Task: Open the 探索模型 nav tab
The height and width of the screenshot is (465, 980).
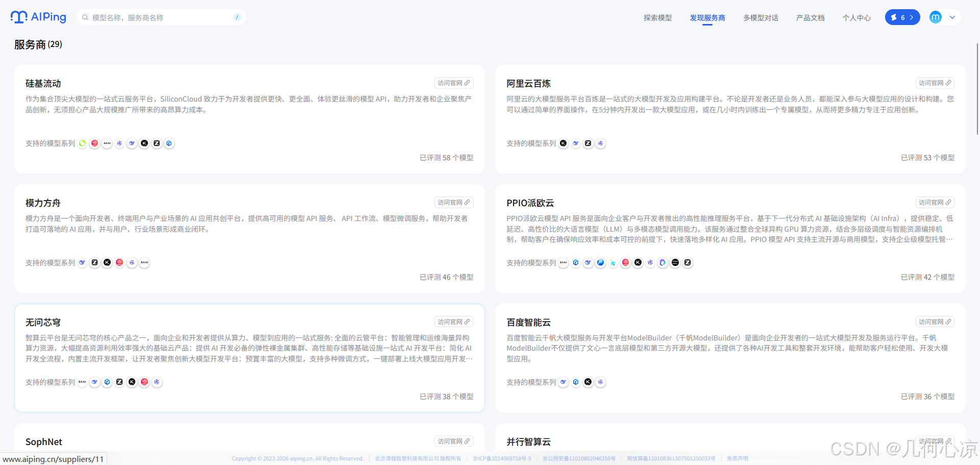Action: pos(657,18)
